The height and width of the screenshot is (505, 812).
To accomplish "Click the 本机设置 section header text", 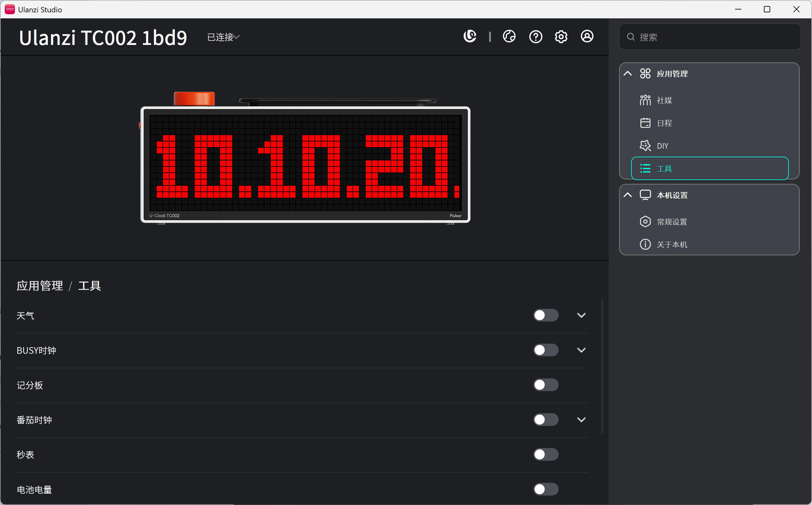I will coord(672,195).
